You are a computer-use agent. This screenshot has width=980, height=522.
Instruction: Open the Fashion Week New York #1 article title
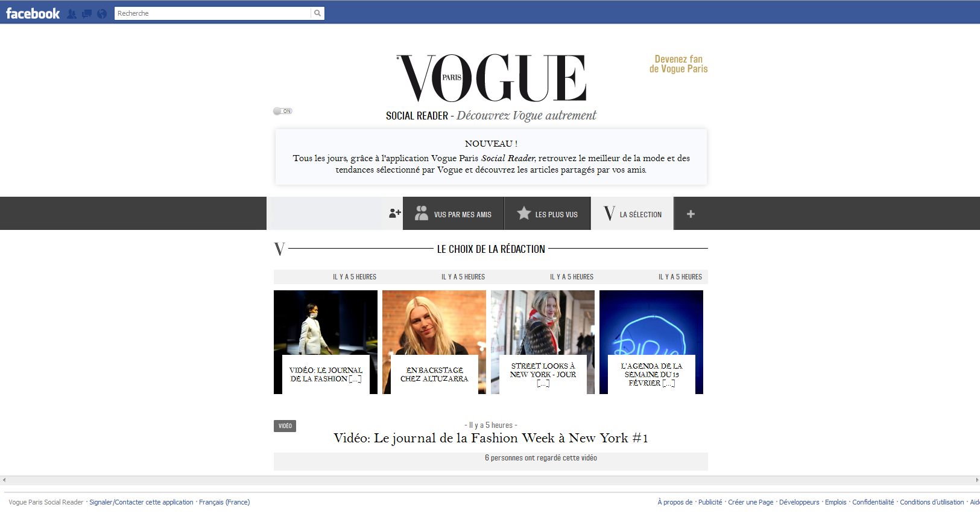pyautogui.click(x=491, y=438)
